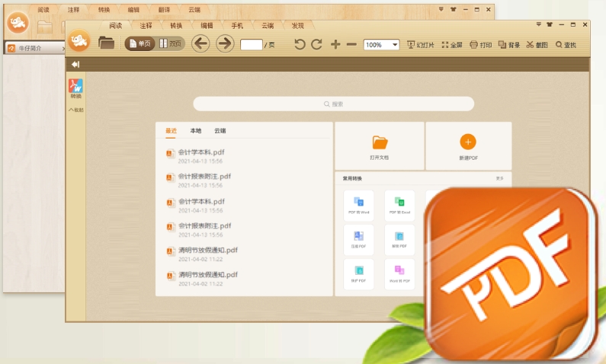Choose the 解密 PDF tool

point(399,240)
